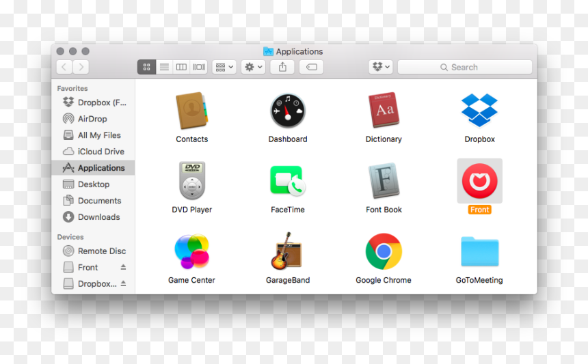This screenshot has width=588, height=364.
Task: Click the Favorites section header
Action: (x=72, y=88)
